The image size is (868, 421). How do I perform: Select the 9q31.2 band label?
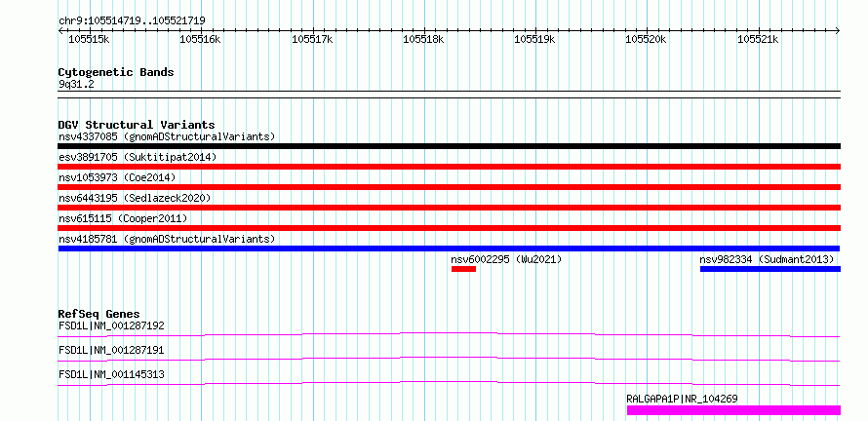pos(76,85)
